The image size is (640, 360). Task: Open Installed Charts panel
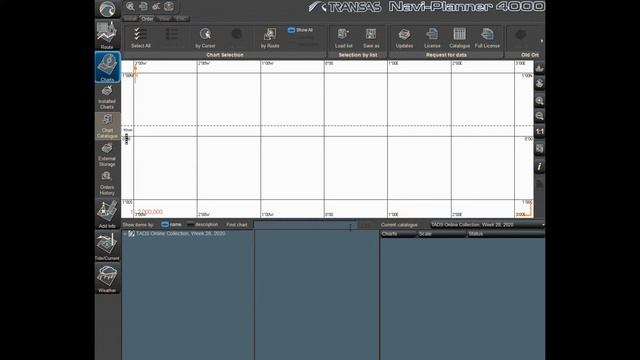(107, 98)
